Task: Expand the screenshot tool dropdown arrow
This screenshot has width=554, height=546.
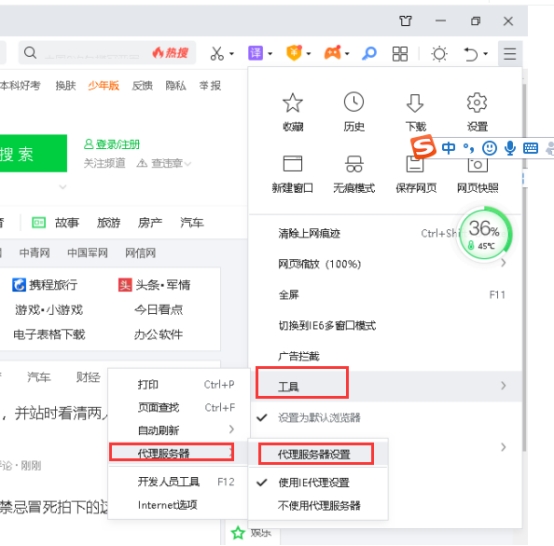Action: (x=231, y=54)
